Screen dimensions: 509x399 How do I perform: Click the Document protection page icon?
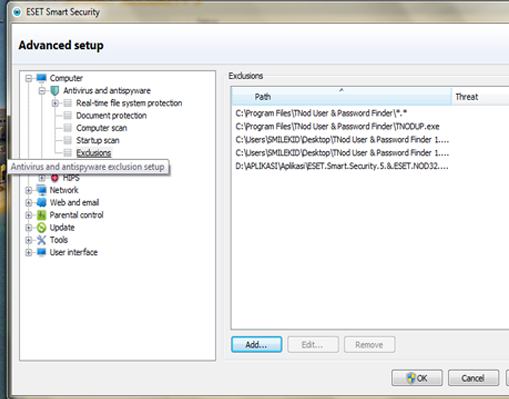click(x=68, y=116)
